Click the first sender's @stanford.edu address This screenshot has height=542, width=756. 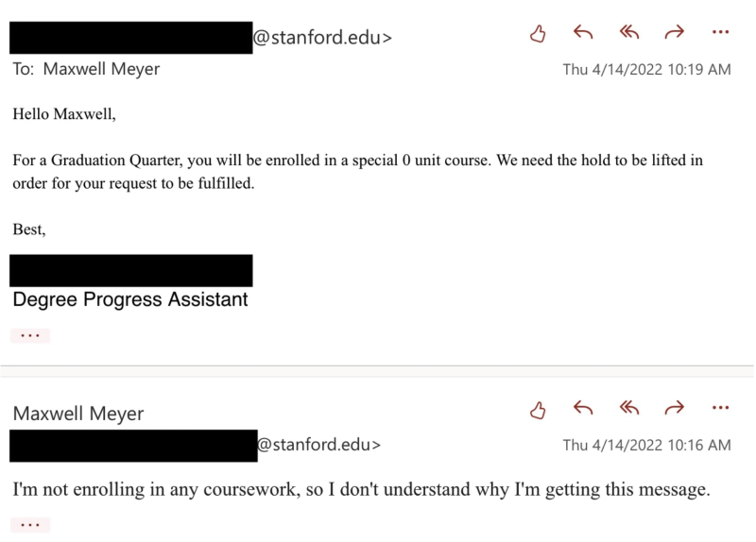322,38
